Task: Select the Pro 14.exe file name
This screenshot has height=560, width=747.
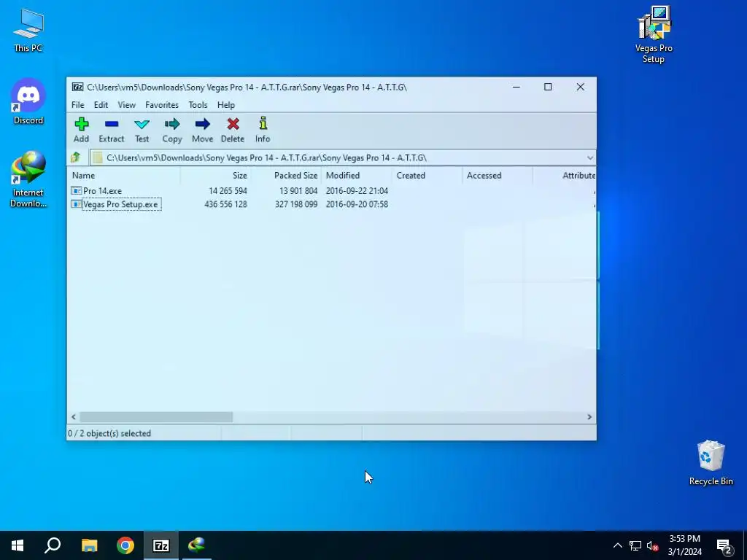Action: point(102,190)
